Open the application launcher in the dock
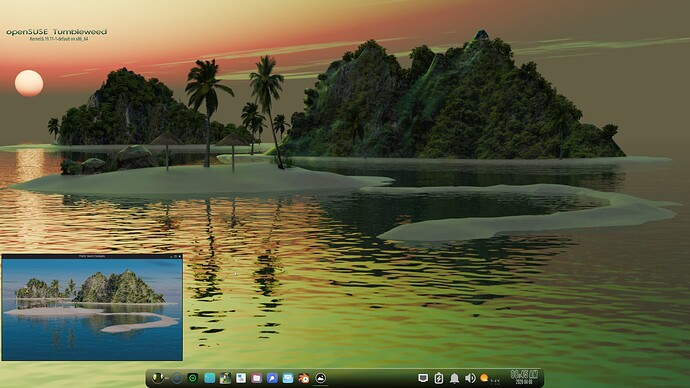690x388 pixels. click(158, 378)
